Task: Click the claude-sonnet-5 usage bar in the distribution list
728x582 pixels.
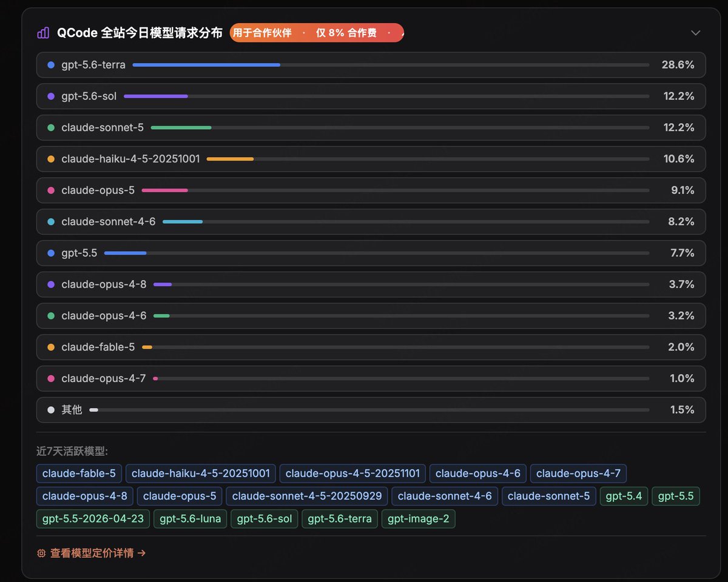Action: (400, 127)
